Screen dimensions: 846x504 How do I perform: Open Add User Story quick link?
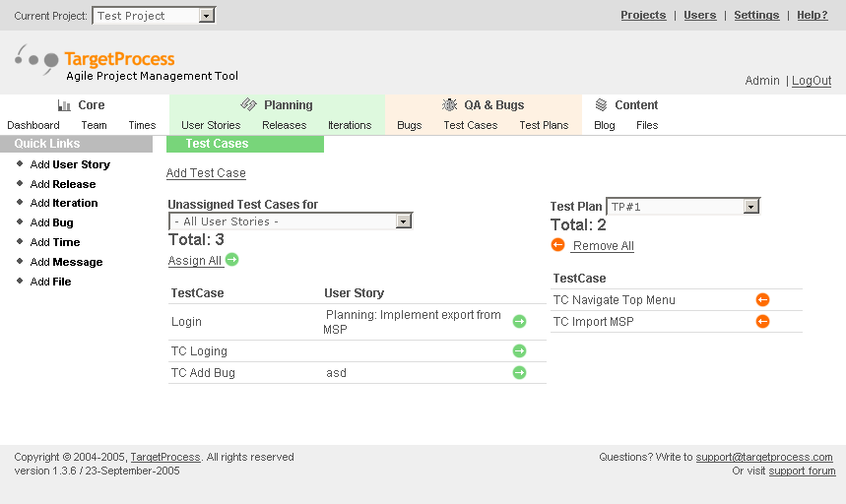pyautogui.click(x=70, y=164)
